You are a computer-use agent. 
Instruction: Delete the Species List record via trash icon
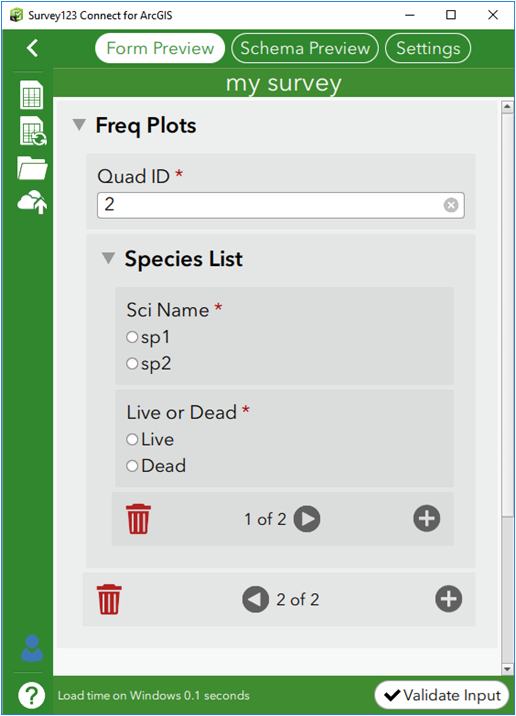tap(138, 519)
